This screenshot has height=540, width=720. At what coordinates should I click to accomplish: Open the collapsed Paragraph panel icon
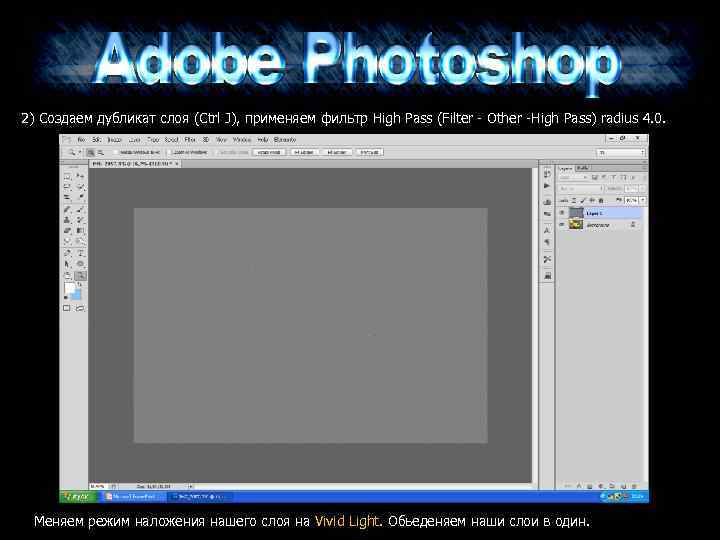coord(547,242)
